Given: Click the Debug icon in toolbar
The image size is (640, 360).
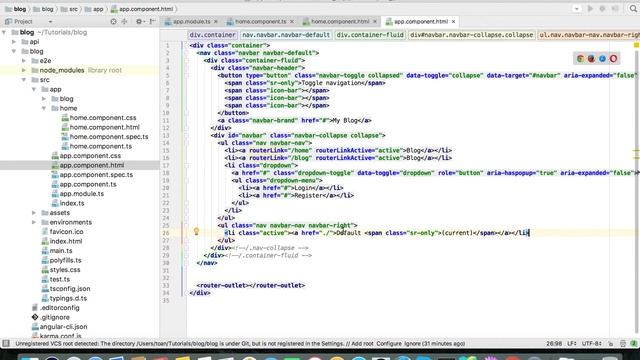Looking at the screenshot, I should pos(602,9).
